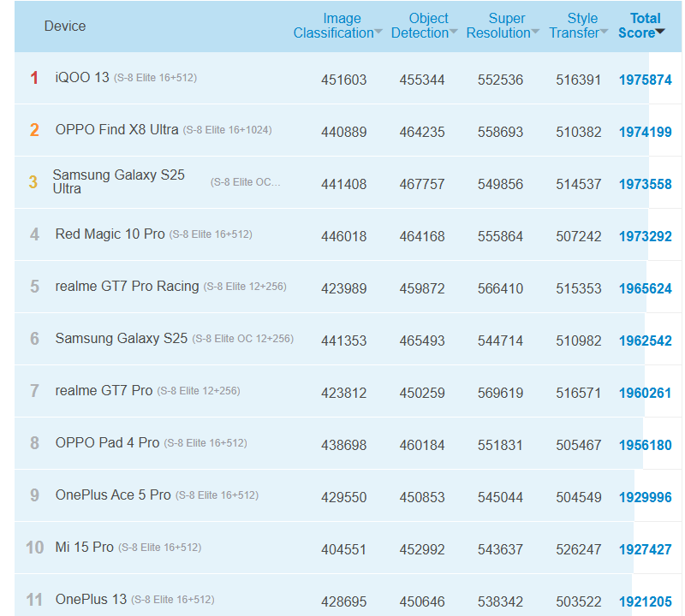Click total score 1973292
The width and height of the screenshot is (685, 616).
646,236
